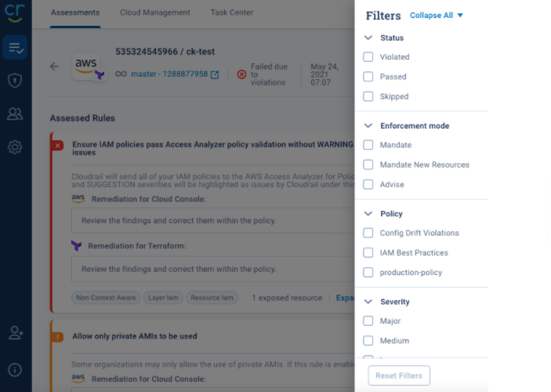Open the settings gear sidebar icon
The height and width of the screenshot is (392, 551).
click(x=15, y=147)
